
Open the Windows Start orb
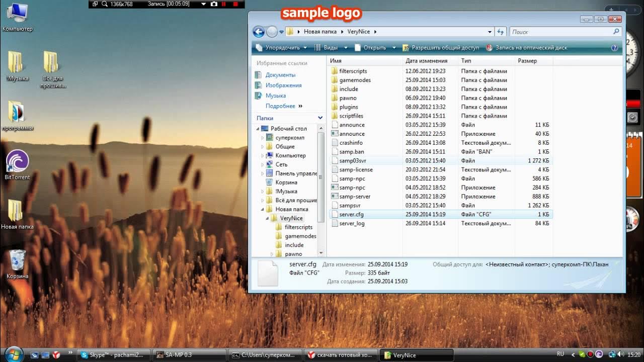pos(14,354)
